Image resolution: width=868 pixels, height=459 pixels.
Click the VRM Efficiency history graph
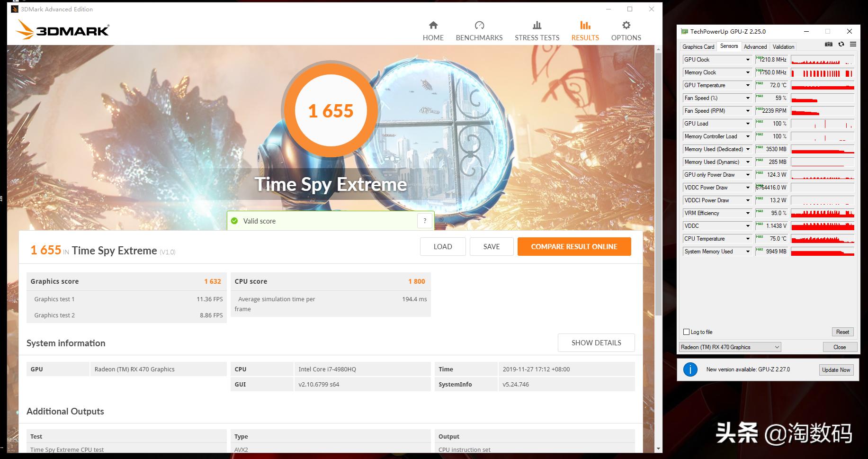823,213
